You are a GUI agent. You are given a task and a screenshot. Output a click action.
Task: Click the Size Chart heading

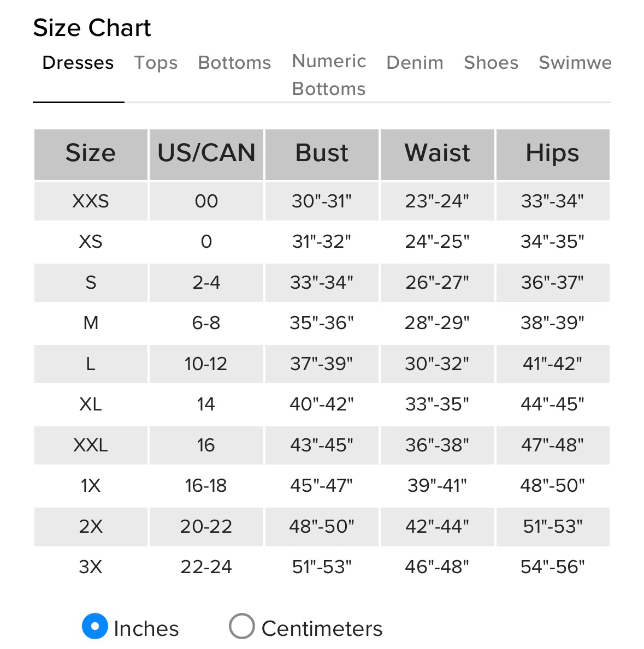point(92,28)
